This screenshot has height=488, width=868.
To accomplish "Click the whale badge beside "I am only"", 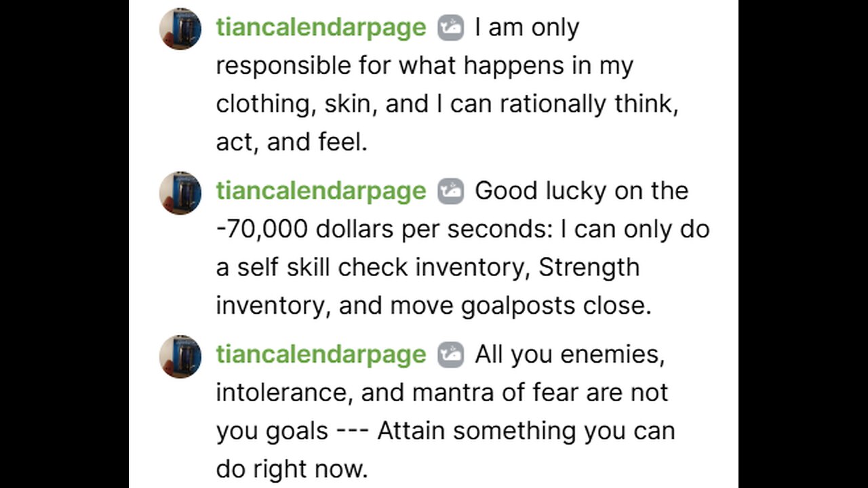I will coord(450,28).
